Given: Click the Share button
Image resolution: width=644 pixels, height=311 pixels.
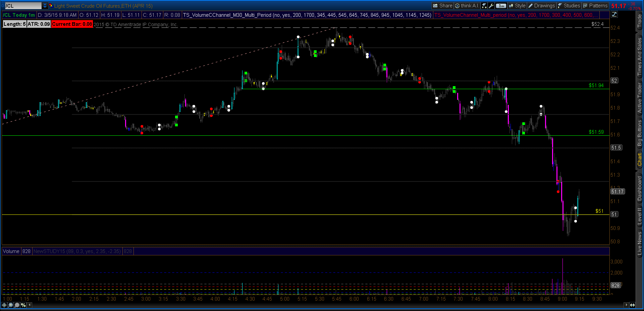Looking at the screenshot, I should [442, 6].
